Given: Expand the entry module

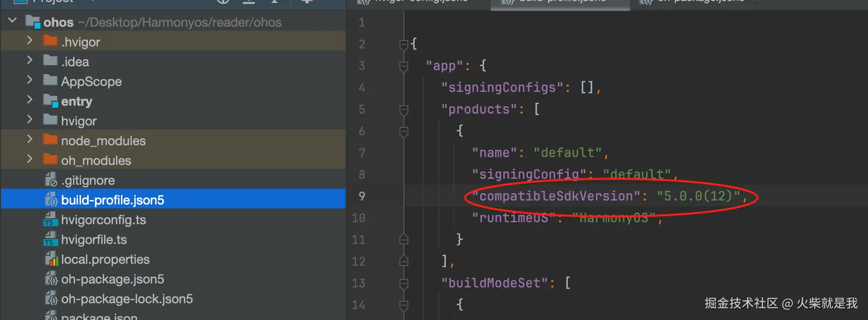Looking at the screenshot, I should [x=30, y=100].
